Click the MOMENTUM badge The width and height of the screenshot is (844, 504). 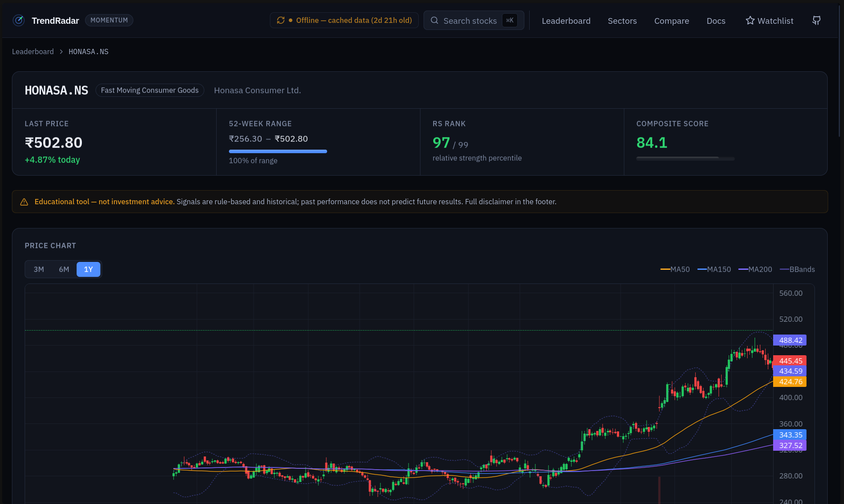[x=109, y=20]
